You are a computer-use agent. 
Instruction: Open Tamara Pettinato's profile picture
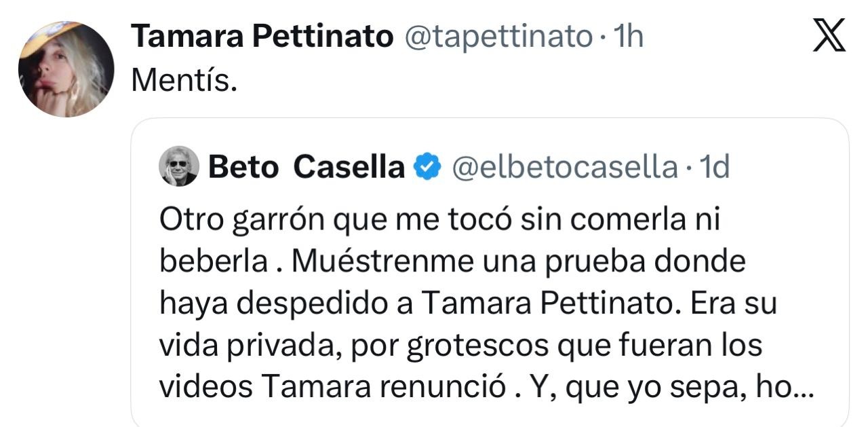[x=66, y=69]
